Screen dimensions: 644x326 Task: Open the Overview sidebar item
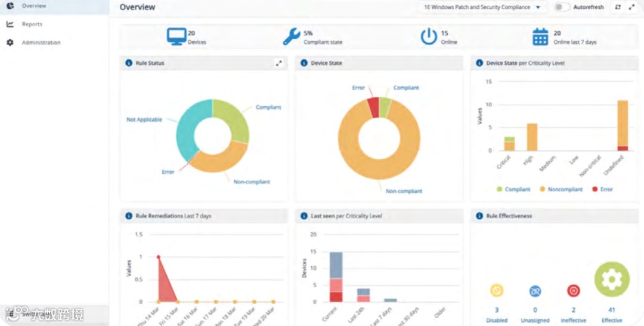54,6
